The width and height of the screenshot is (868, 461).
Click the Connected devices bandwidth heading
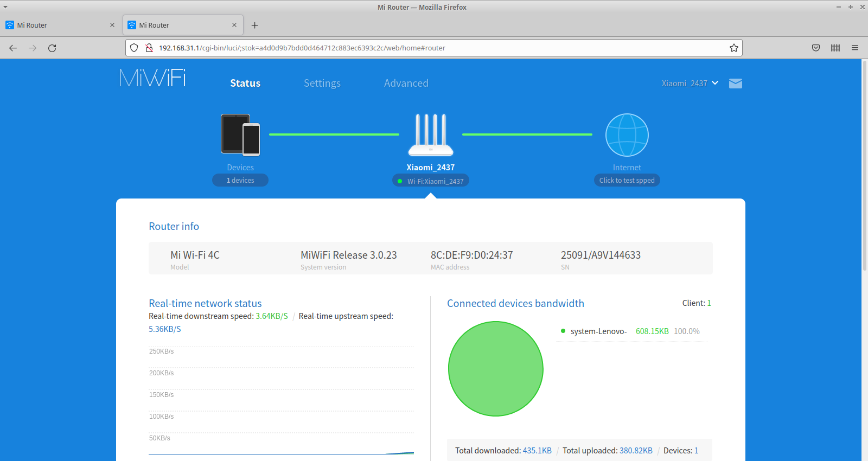[515, 303]
